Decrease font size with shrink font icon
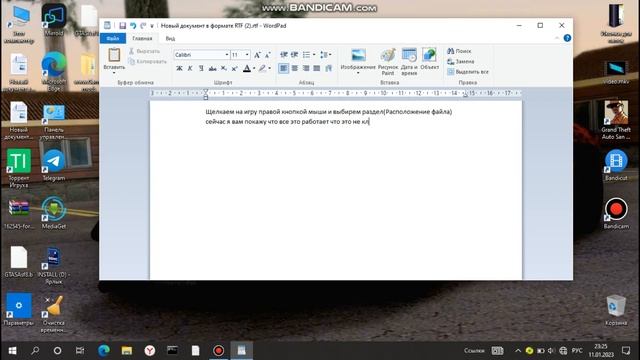 (x=268, y=55)
